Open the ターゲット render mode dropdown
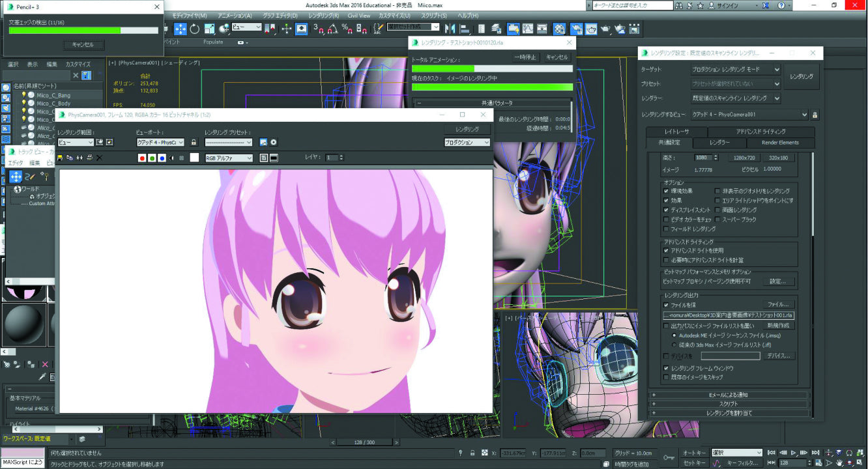The height and width of the screenshot is (469, 868). pyautogui.click(x=735, y=69)
